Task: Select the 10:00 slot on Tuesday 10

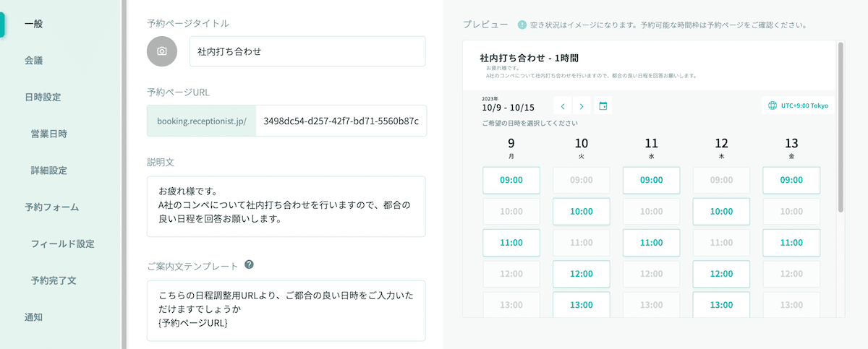Action: 581,212
